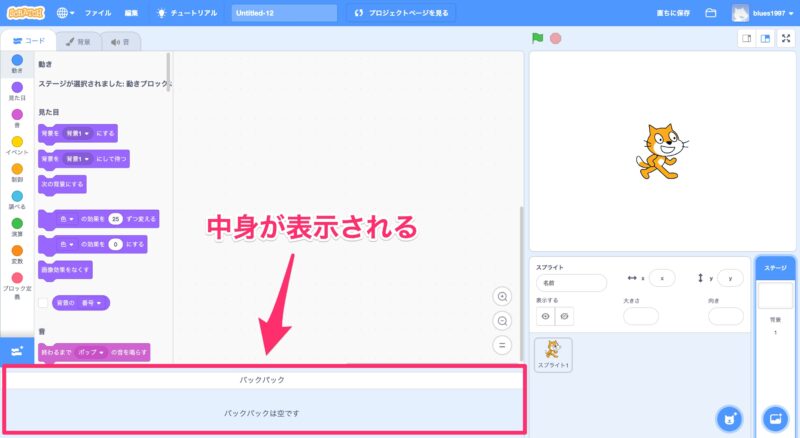This screenshot has height=438, width=800.
Task: Open the blues1997 account menu
Action: [766, 13]
